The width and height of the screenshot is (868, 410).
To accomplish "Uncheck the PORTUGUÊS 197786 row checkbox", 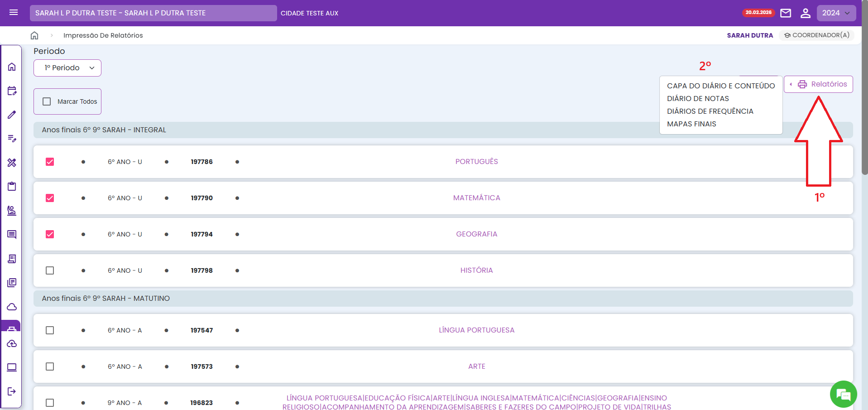I will pyautogui.click(x=50, y=162).
